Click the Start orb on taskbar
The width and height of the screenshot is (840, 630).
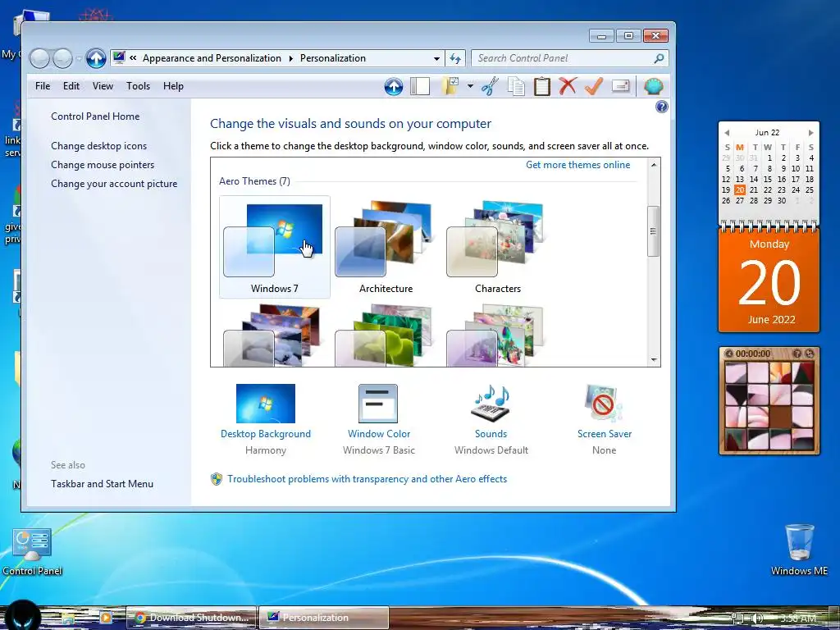pyautogui.click(x=22, y=616)
